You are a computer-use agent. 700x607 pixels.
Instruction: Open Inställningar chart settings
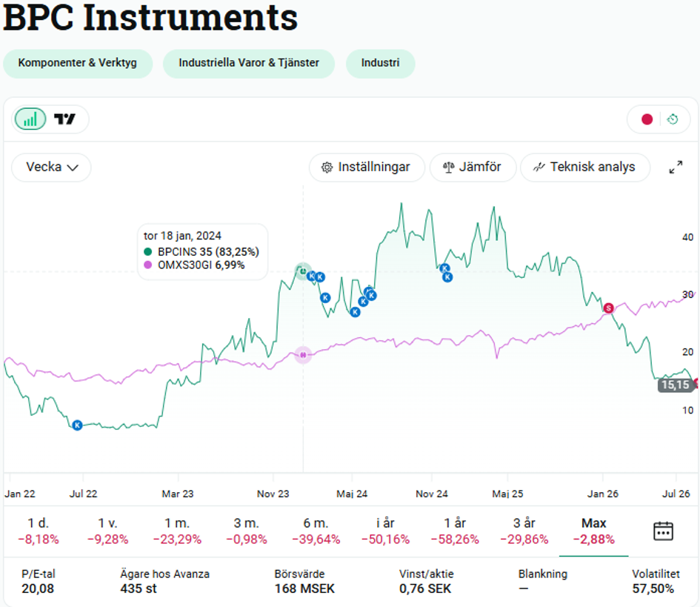point(367,167)
